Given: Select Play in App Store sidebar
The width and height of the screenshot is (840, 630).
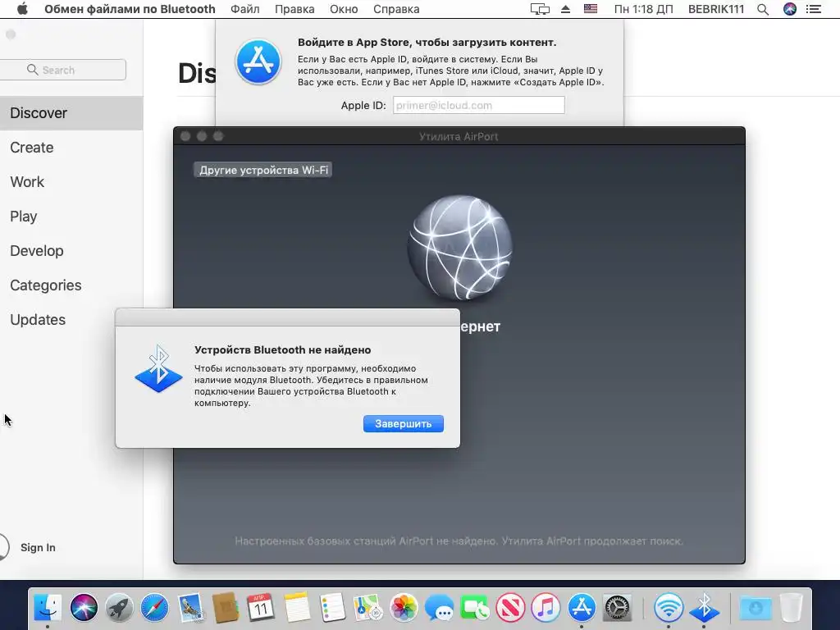Looking at the screenshot, I should pos(71,217).
